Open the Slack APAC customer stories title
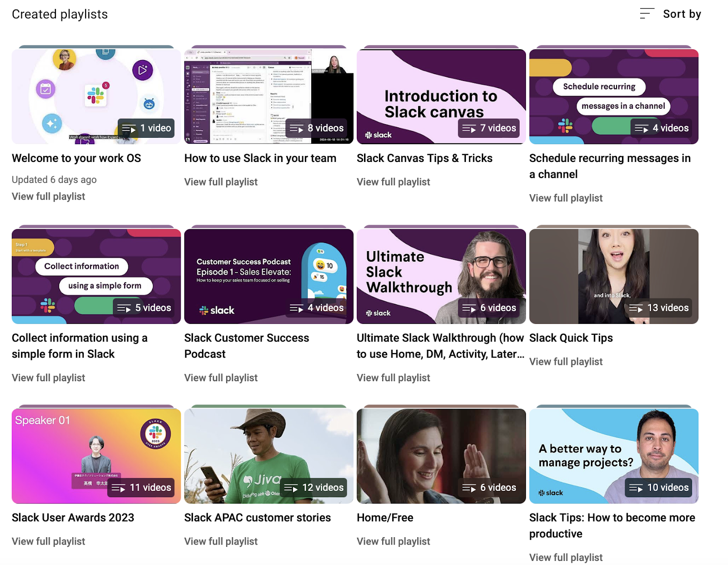The height and width of the screenshot is (565, 728). coord(258,518)
